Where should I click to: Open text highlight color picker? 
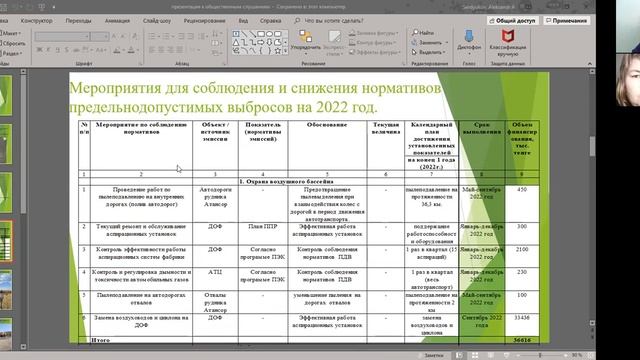point(117,50)
